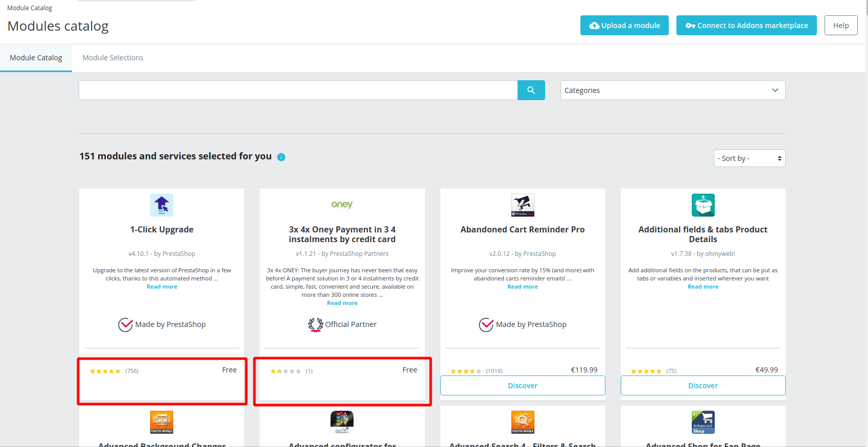Click Discover for Additional fields & tabs module
The height and width of the screenshot is (447, 868).
[x=703, y=386]
